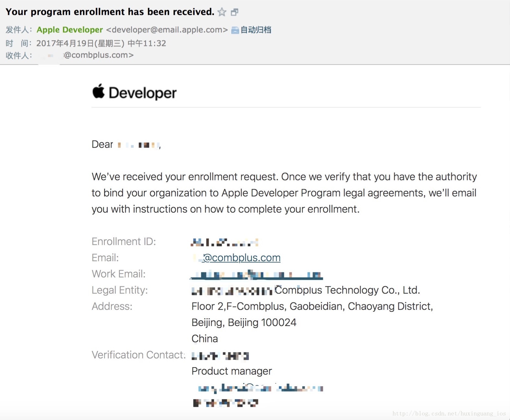Image resolution: width=510 pixels, height=420 pixels.
Task: Click the blurred name after Dear
Action: 139,145
